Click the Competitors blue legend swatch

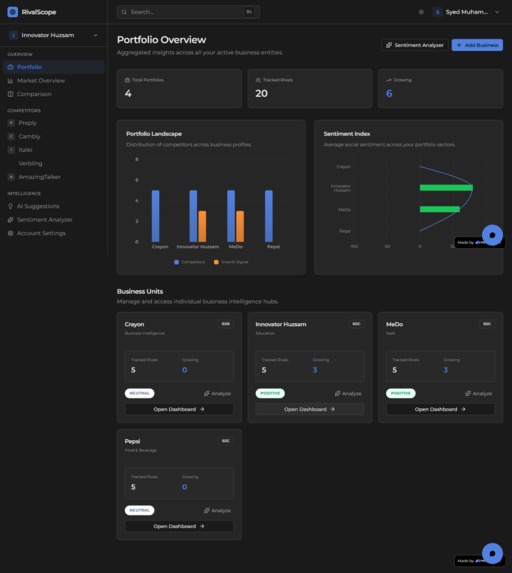[177, 262]
